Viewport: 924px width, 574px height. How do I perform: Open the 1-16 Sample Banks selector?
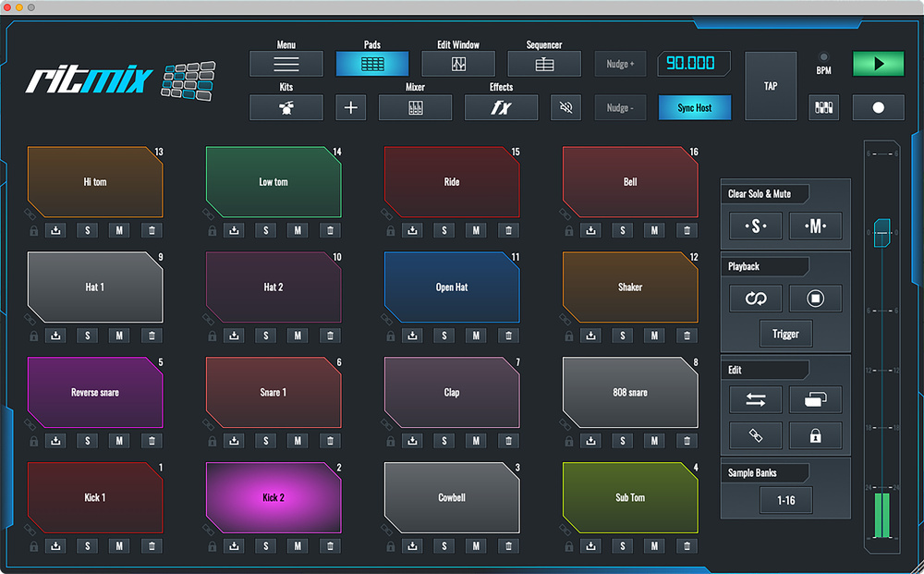[x=785, y=500]
